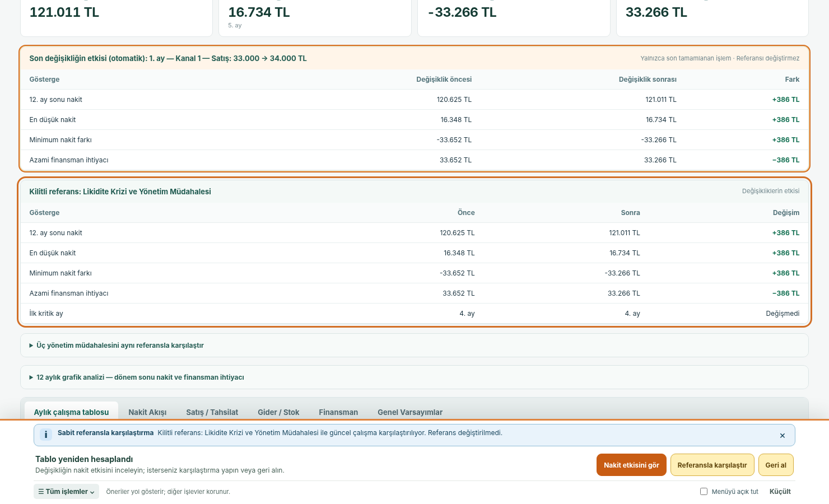Click the 121.011 TL summary card value
829x504 pixels.
(x=64, y=12)
